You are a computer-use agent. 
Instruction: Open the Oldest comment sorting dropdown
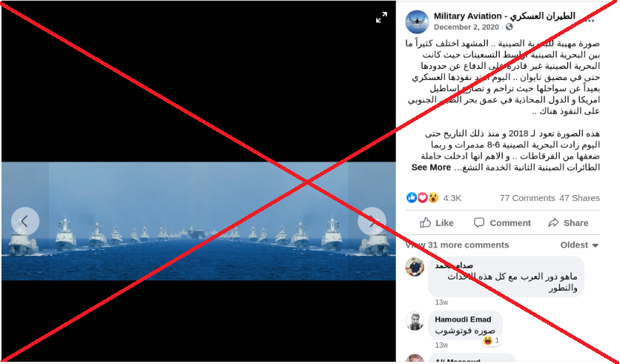[579, 245]
